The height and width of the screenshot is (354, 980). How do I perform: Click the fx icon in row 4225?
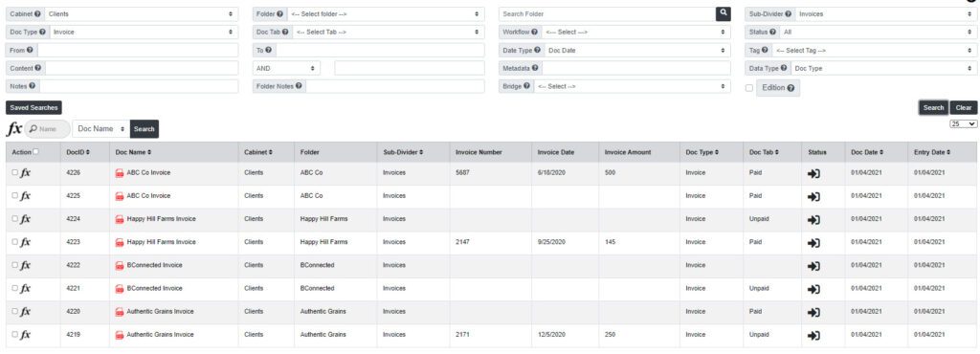click(26, 196)
